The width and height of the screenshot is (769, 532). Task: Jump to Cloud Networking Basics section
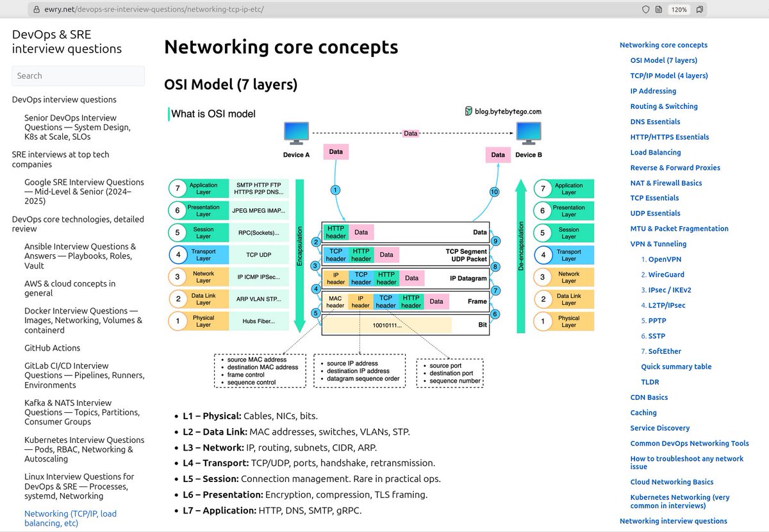[672, 482]
